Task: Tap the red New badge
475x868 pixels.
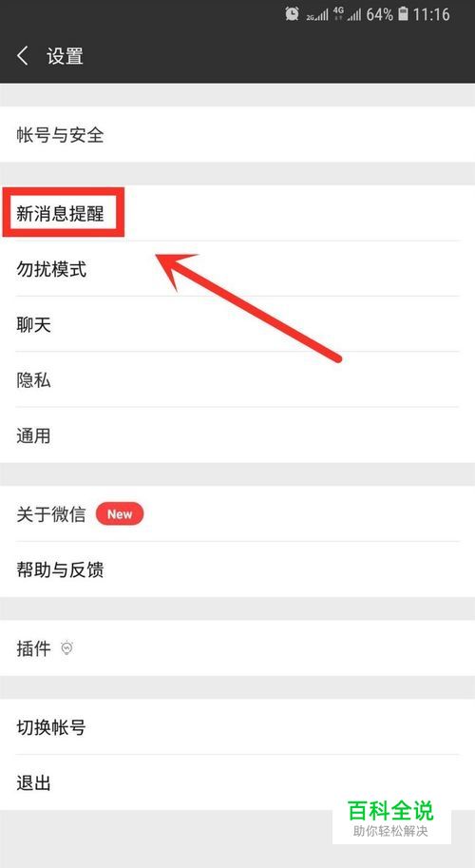Action: tap(120, 513)
